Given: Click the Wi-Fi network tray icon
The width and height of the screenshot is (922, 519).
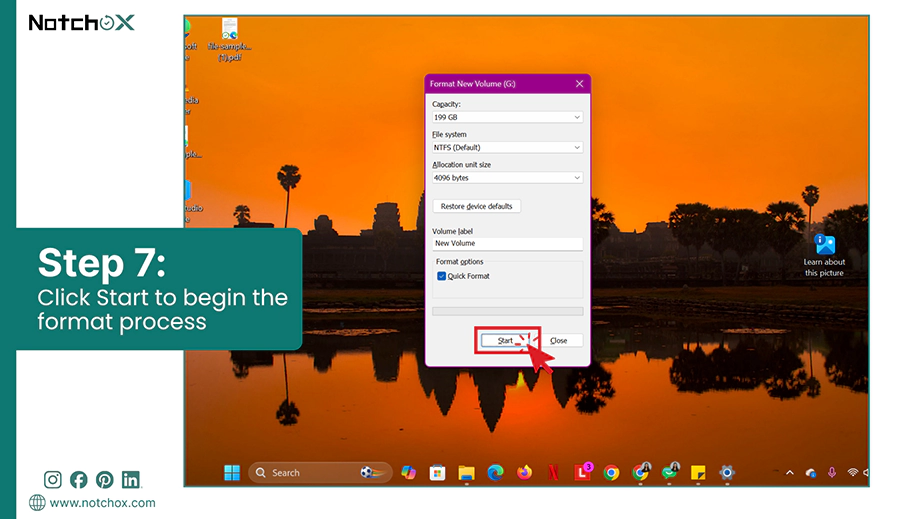Looking at the screenshot, I should click(x=852, y=473).
